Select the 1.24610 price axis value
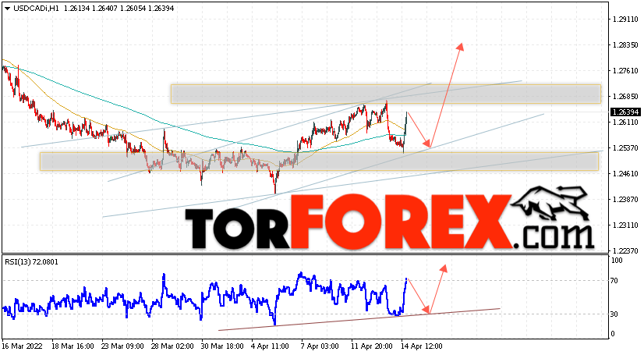This screenshot has height=355, width=644. click(625, 174)
